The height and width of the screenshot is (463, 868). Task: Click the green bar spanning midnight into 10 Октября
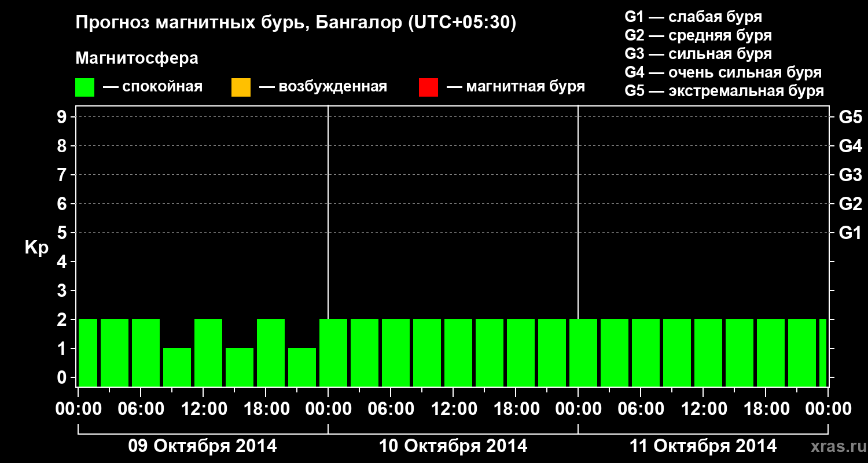(x=333, y=352)
